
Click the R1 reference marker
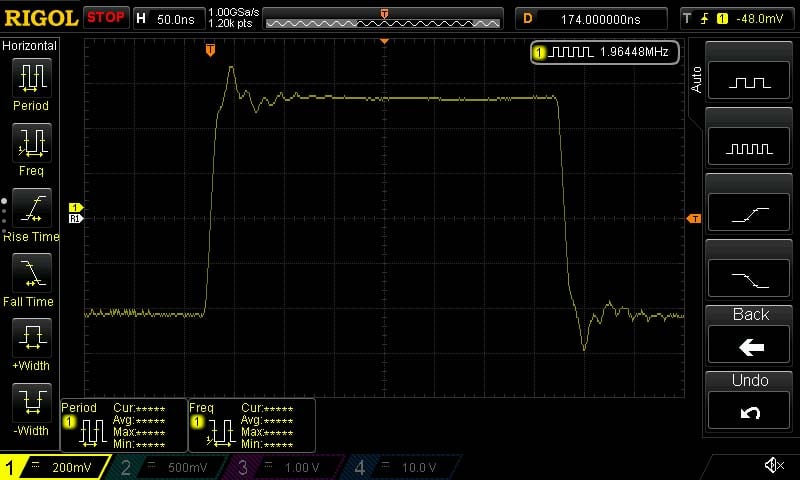point(76,218)
